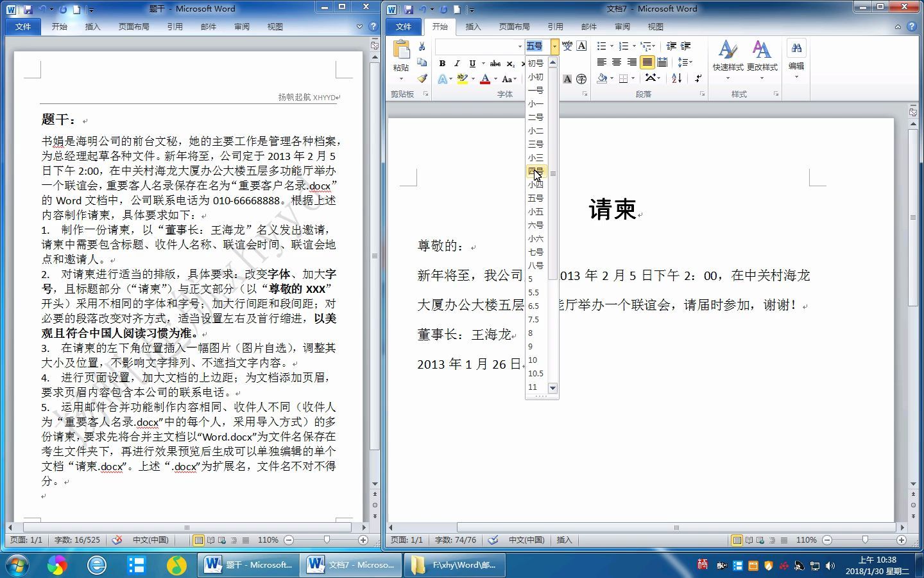Screen dimensions: 924x578
Task: Open line spacing options
Action: 685,62
